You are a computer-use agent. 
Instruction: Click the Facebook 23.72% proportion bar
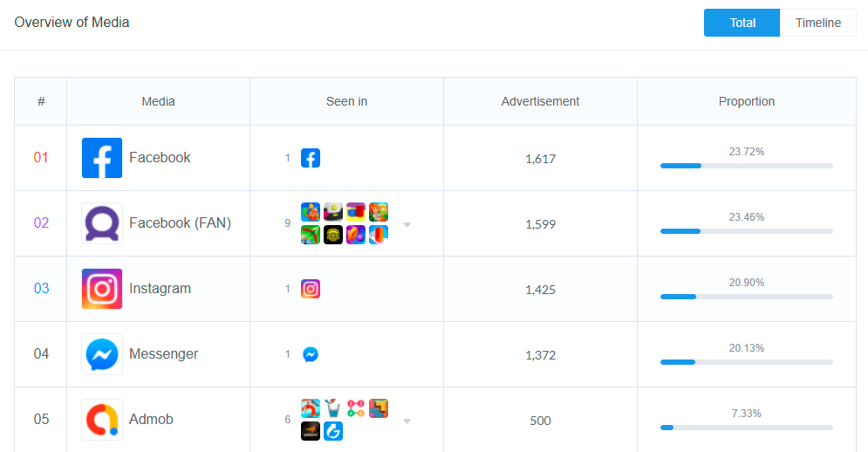tap(746, 165)
